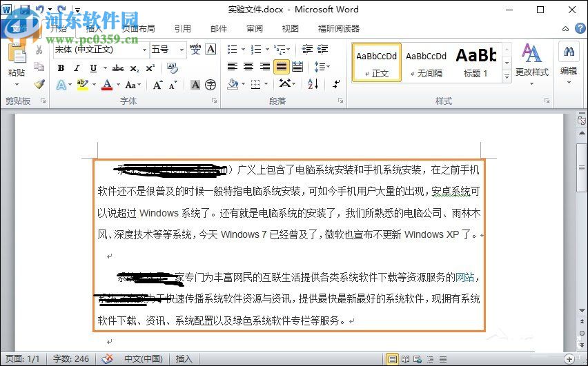Open the 宋体 font name dropdown
The height and width of the screenshot is (366, 588).
click(x=144, y=50)
